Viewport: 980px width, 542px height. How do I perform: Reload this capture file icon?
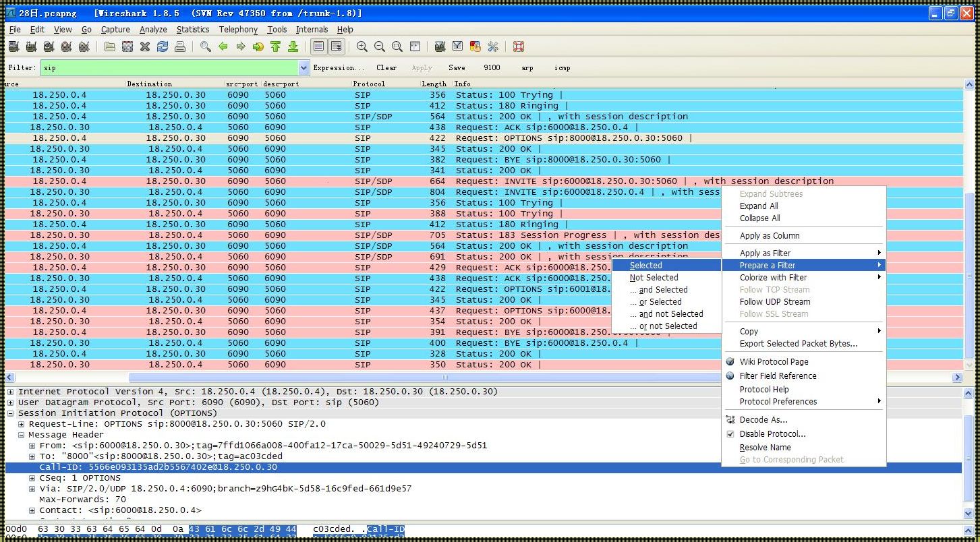pyautogui.click(x=163, y=47)
